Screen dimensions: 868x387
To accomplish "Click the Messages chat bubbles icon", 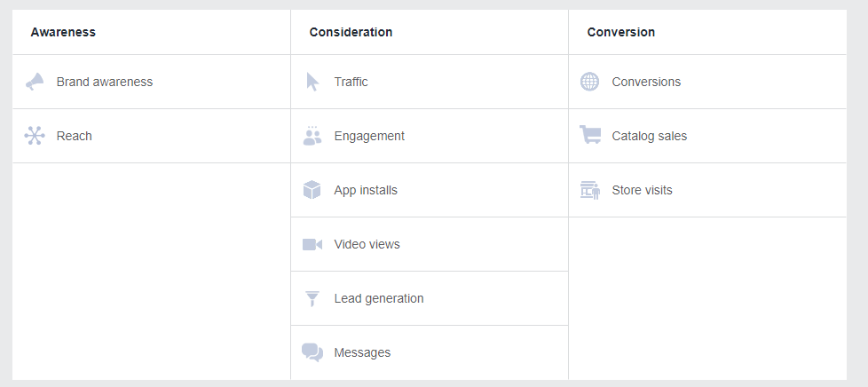I will (x=312, y=352).
